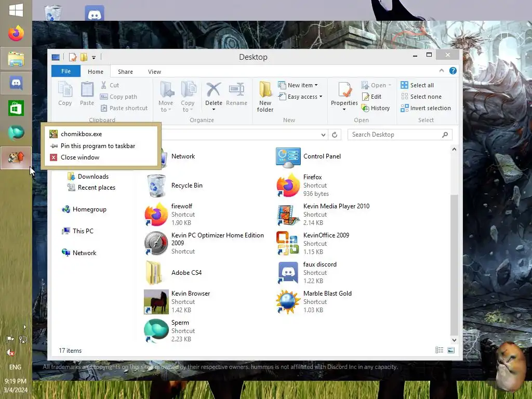The width and height of the screenshot is (532, 399).
Task: Show hidden tray icons arrow
Action: click(x=24, y=327)
